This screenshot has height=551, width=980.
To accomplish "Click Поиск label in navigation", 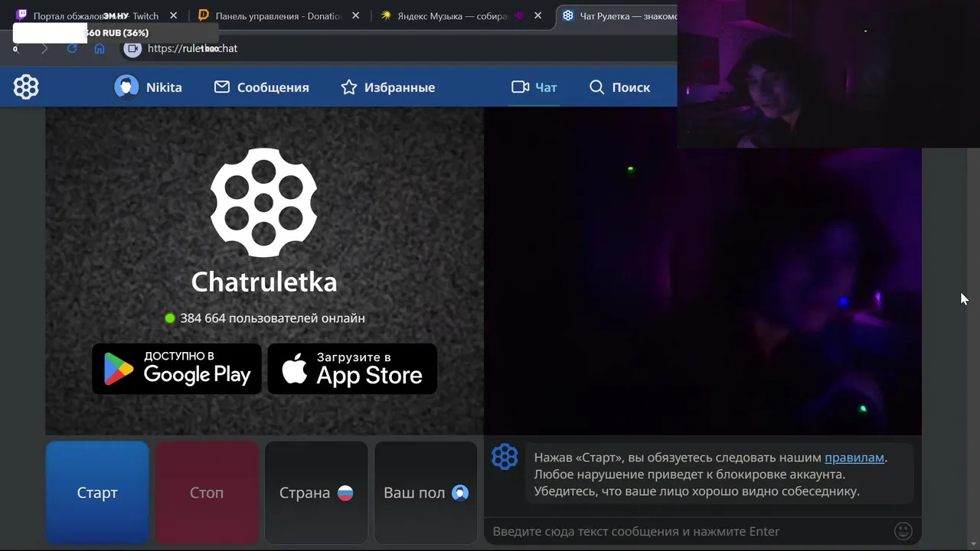I will tap(631, 87).
